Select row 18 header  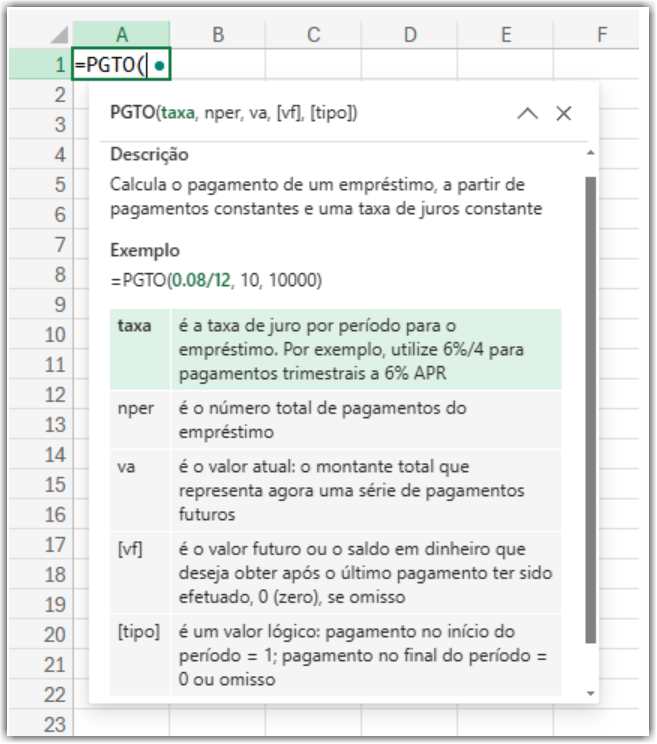pos(41,575)
